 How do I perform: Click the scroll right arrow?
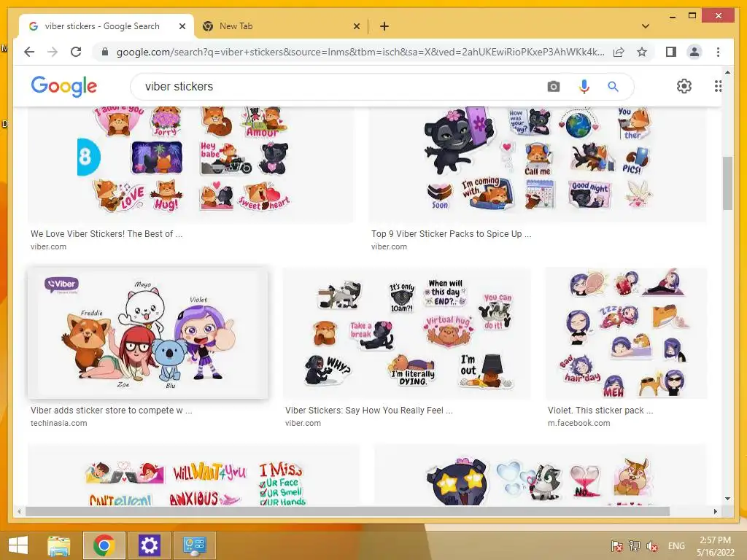tap(715, 511)
